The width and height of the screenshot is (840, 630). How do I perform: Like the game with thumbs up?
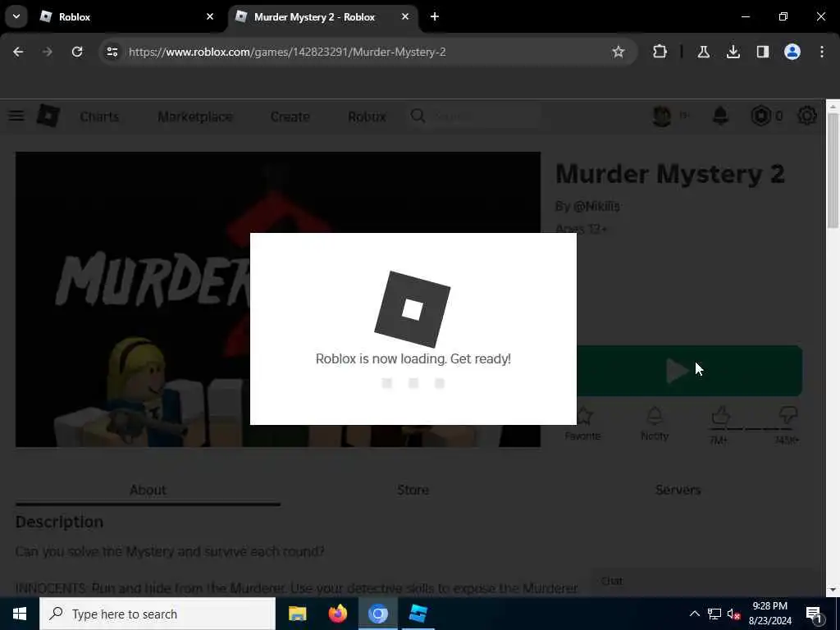(x=720, y=416)
